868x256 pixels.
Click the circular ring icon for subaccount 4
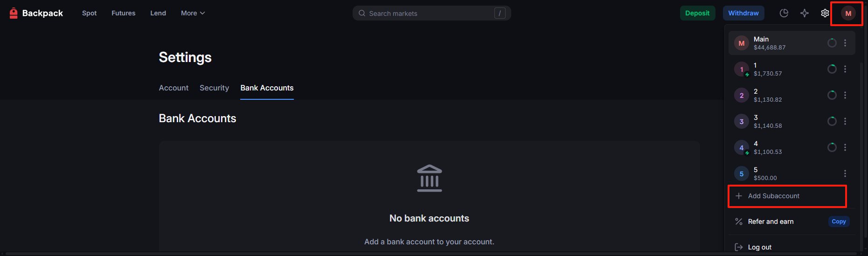(832, 147)
